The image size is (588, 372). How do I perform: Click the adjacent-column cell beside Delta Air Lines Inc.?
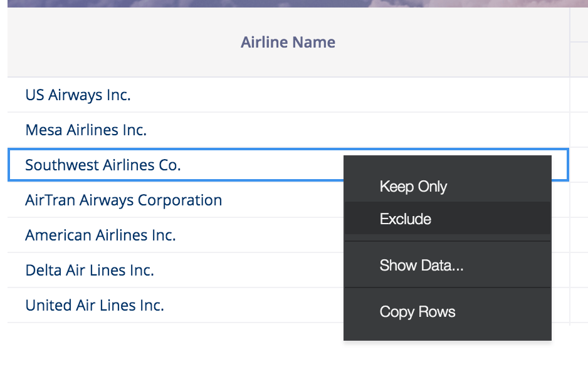[579, 271]
